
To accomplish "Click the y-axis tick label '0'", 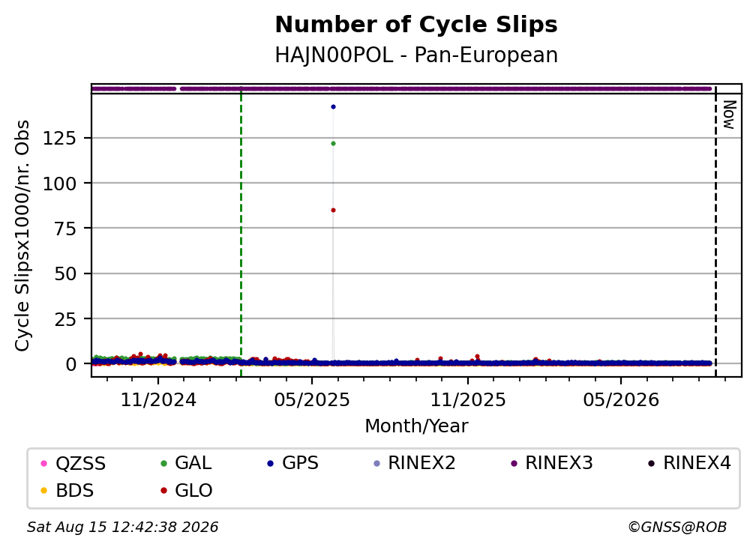I will tap(70, 365).
